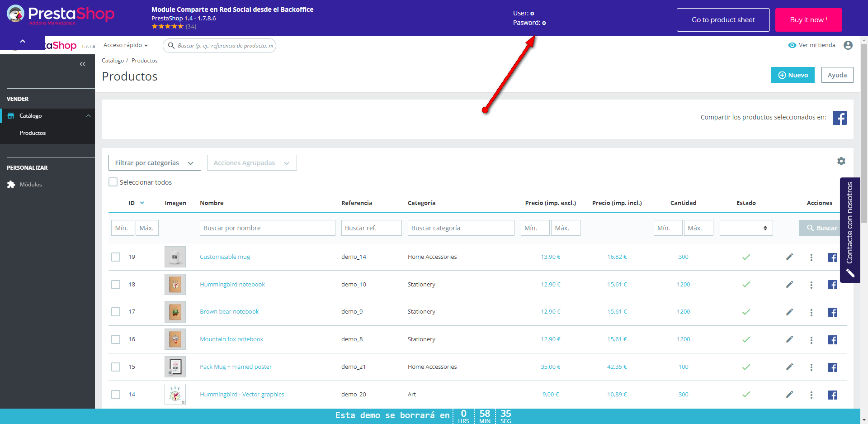
Task: Click the user profile avatar icon
Action: [848, 45]
